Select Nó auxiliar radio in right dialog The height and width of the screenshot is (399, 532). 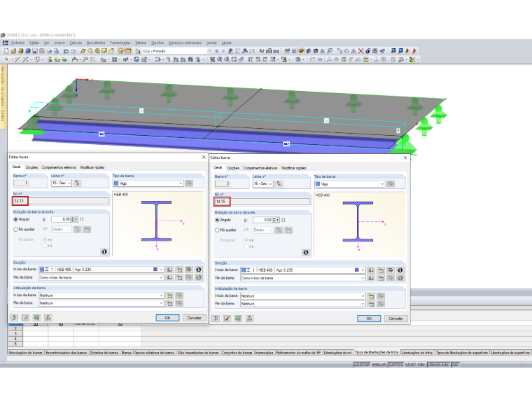coord(217,230)
